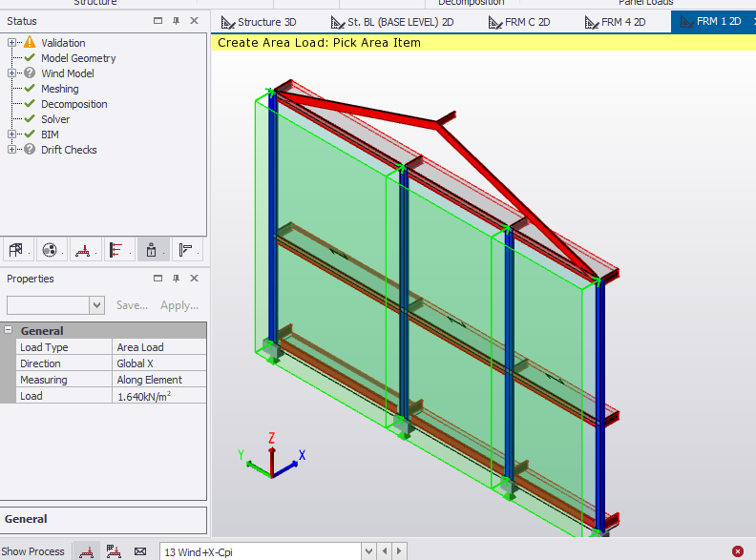
Task: Switch to the FRM 4 2D tab
Action: click(x=616, y=22)
